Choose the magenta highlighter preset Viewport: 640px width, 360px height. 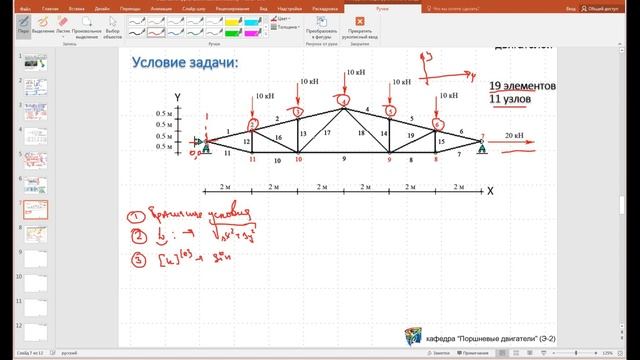(253, 32)
